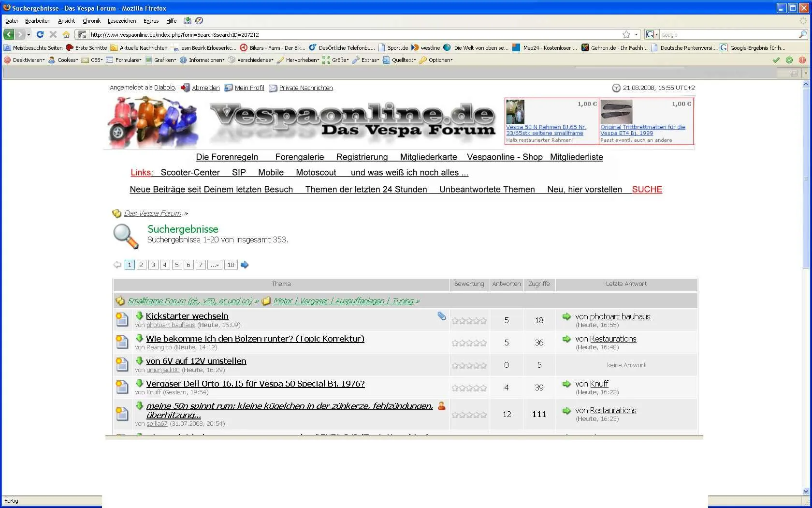Open the 'Kickstarter wechseln' thread

(x=187, y=316)
